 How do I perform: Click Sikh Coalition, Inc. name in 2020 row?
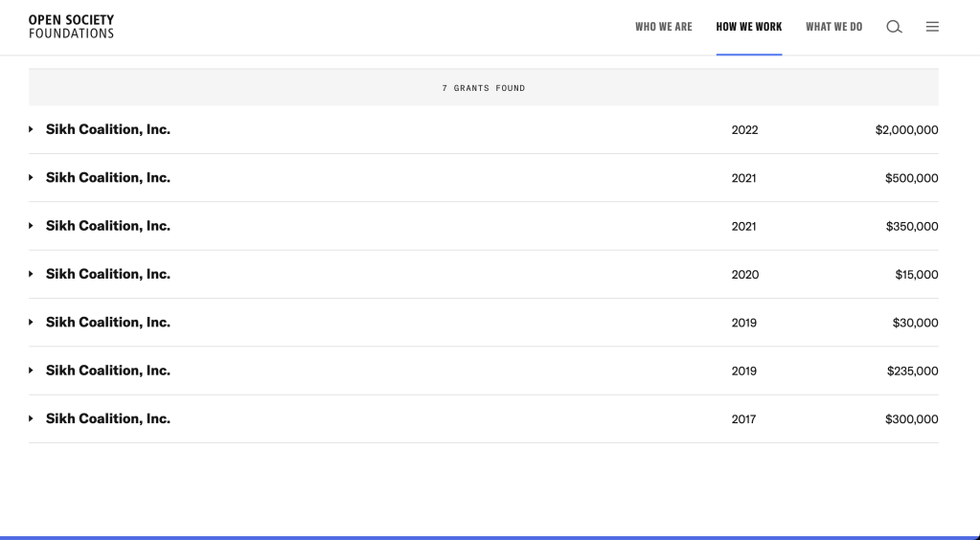pyautogui.click(x=108, y=274)
